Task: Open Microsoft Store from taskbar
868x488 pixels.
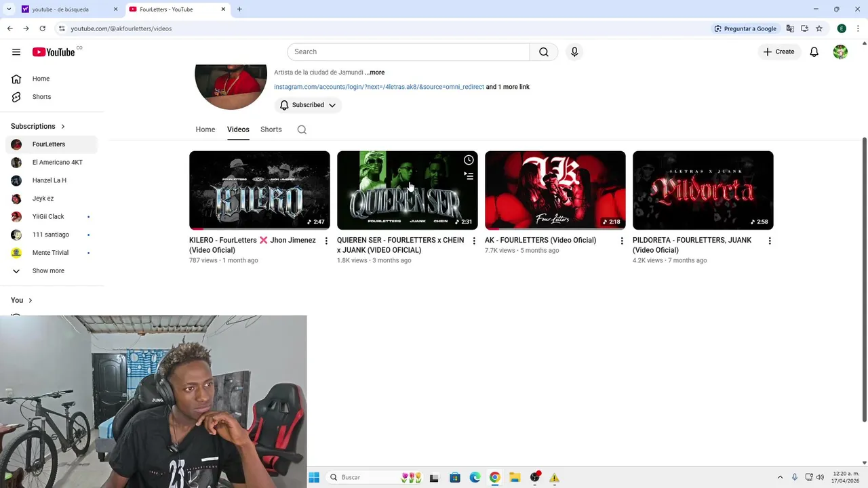Action: (454, 477)
